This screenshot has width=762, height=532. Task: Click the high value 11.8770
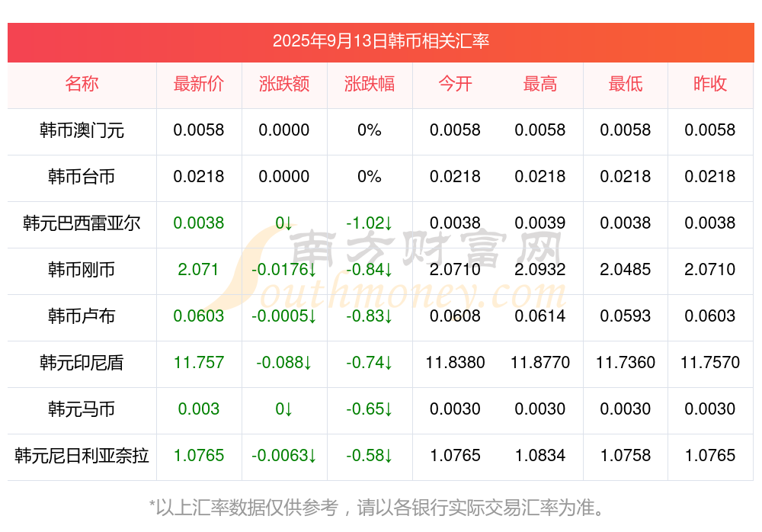click(540, 362)
